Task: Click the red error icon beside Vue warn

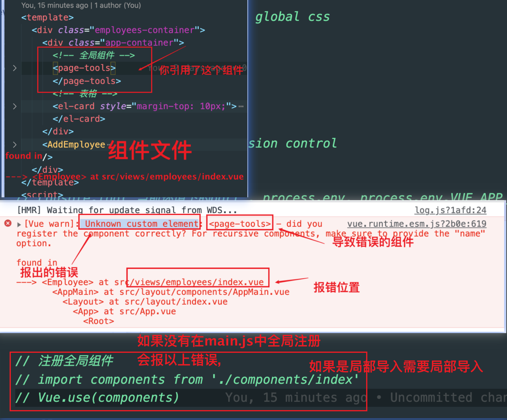Action: (8, 223)
